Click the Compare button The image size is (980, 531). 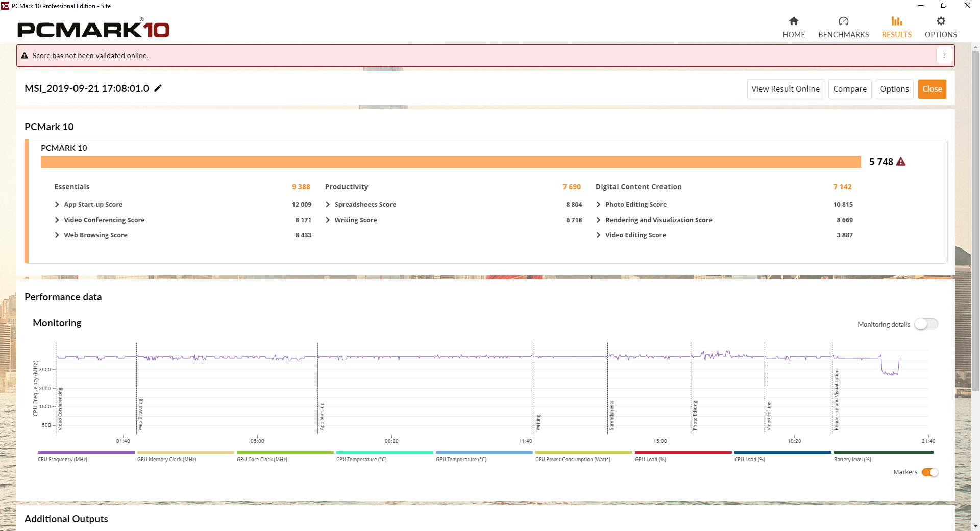[850, 89]
